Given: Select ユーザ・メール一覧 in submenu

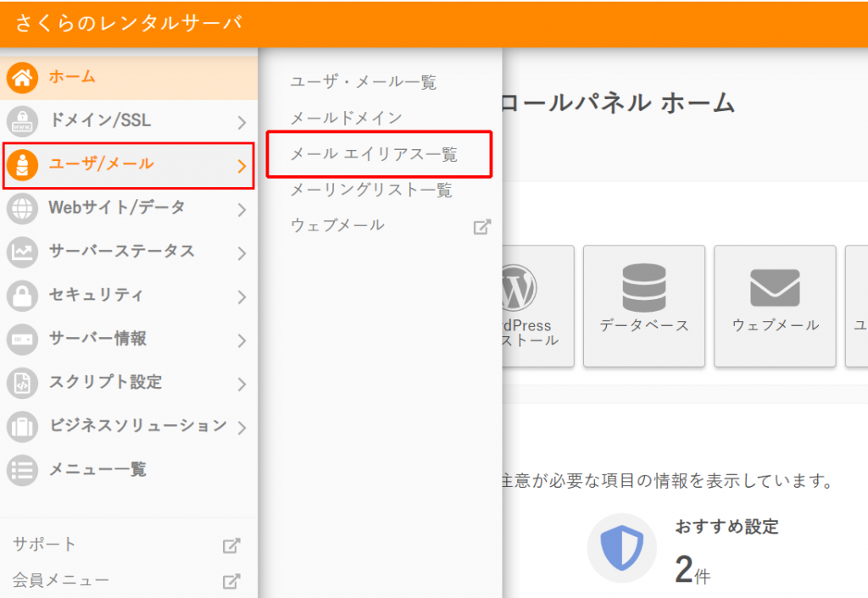Looking at the screenshot, I should tap(364, 82).
